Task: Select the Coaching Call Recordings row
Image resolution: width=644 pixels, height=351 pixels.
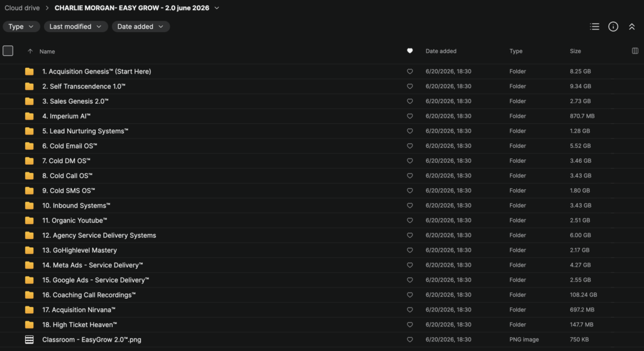Action: (322, 295)
